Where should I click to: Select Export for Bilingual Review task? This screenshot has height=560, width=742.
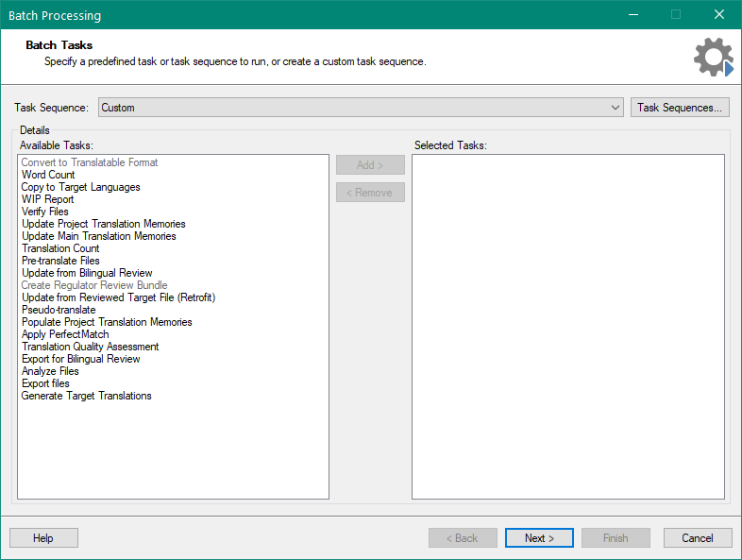coord(80,359)
